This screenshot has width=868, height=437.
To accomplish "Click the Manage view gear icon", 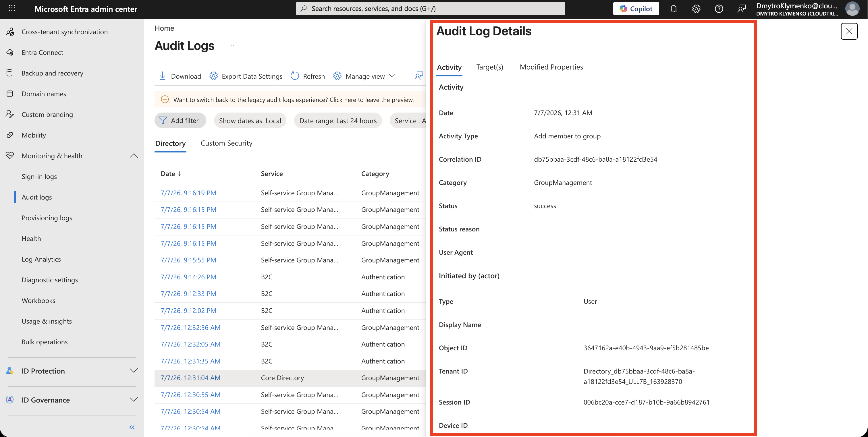I will coord(337,76).
